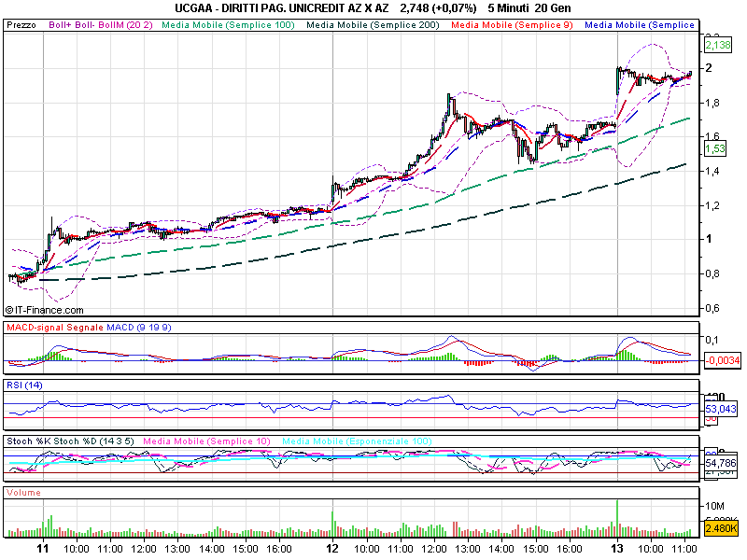Click the '1,53' green price value box
The image size is (747, 560).
point(715,148)
